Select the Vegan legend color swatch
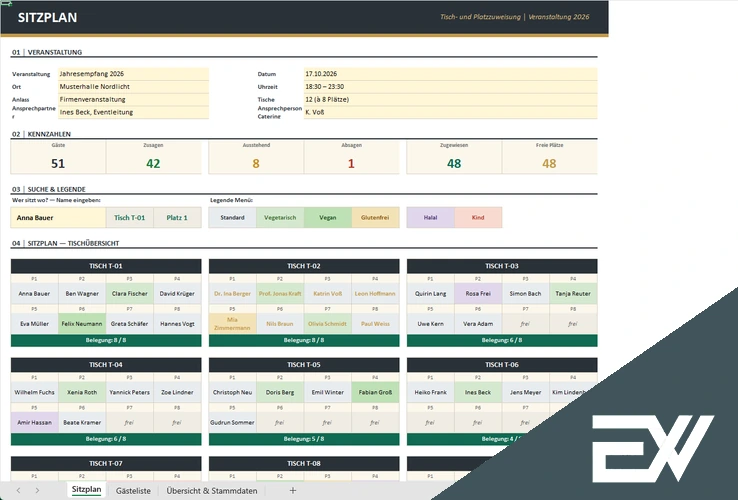The height and width of the screenshot is (500, 738). click(x=328, y=218)
